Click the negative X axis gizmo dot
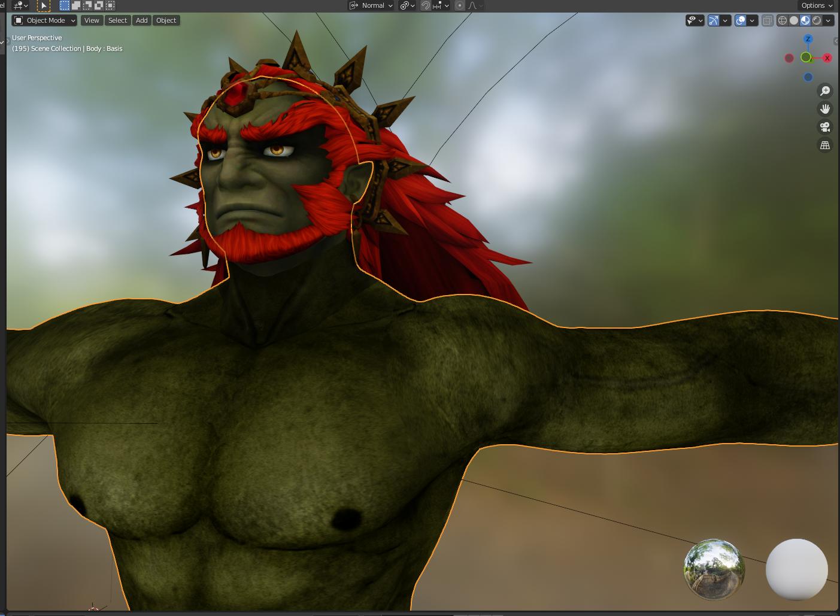 click(x=789, y=58)
